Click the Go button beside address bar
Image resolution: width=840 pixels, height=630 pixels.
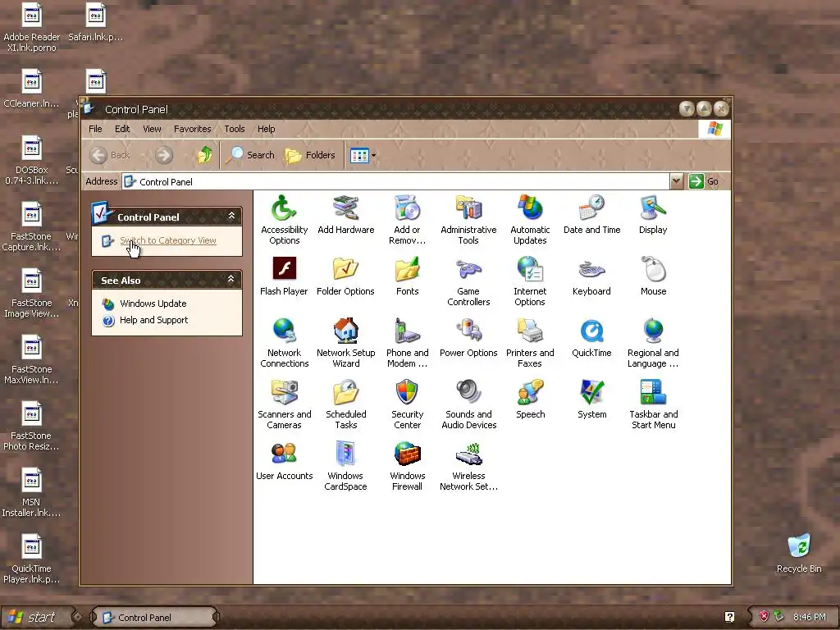[x=704, y=181]
